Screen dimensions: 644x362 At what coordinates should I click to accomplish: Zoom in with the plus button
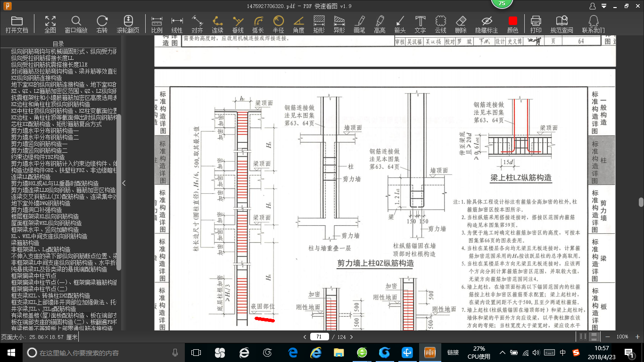click(x=637, y=337)
